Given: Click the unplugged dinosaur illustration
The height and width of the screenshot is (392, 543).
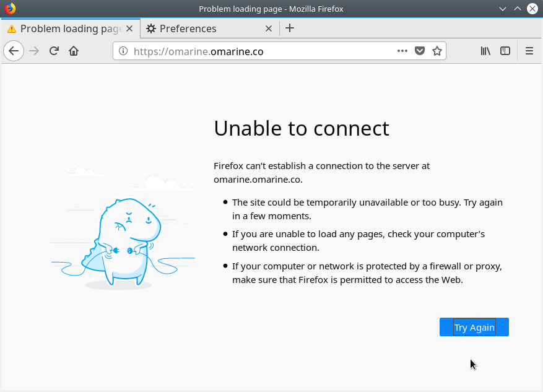Looking at the screenshot, I should (x=124, y=242).
